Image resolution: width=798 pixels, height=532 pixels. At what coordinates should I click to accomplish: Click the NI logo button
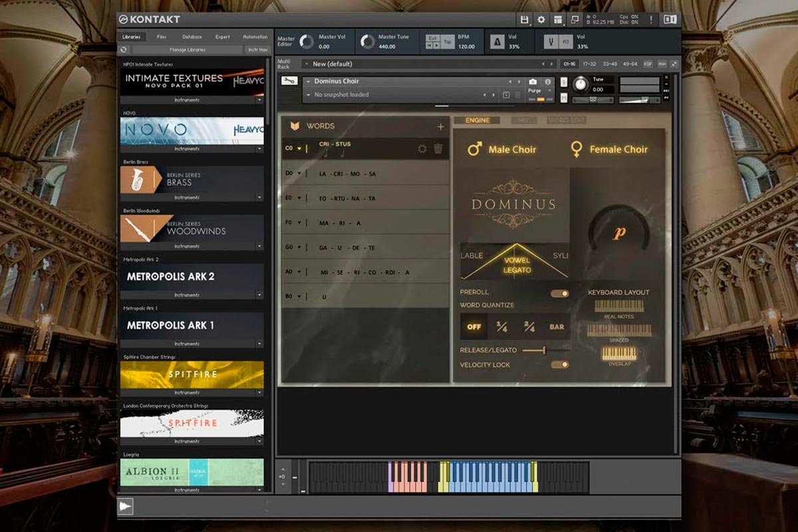point(670,20)
